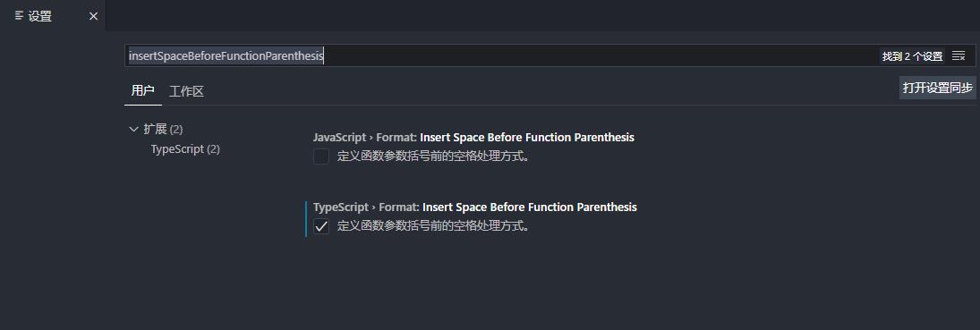Uncheck TypeScript Insert Space Before Function Parenthesis checkbox
Image resolution: width=980 pixels, height=330 pixels.
coord(321,226)
